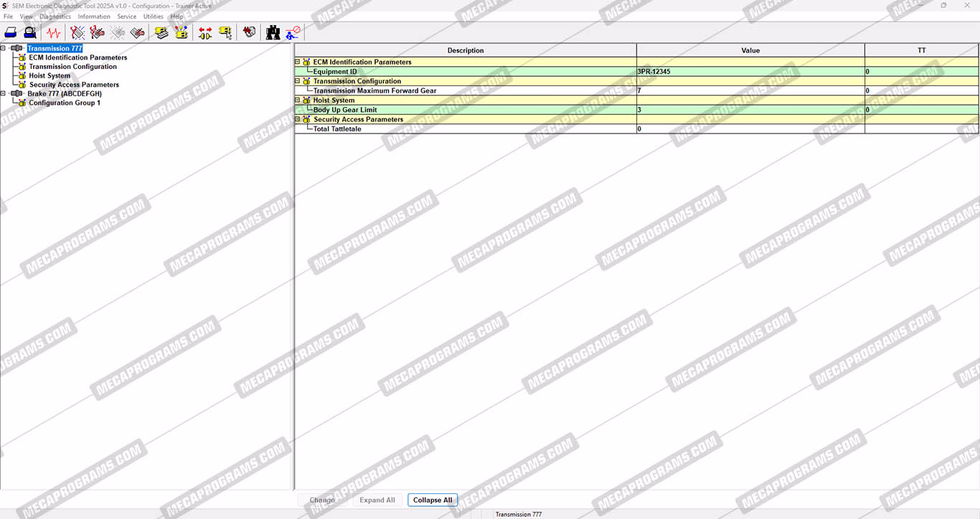Collapse the Transmission 777 tree node

(x=3, y=49)
